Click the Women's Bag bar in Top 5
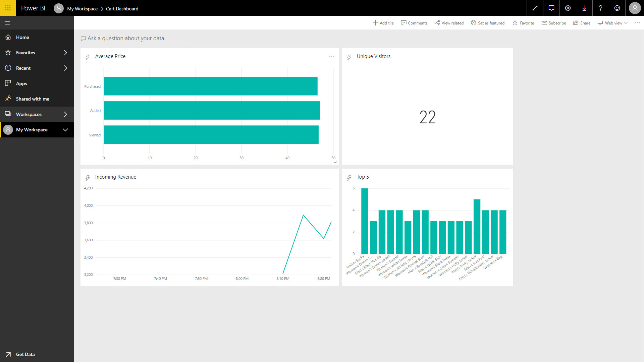 [x=503, y=232]
